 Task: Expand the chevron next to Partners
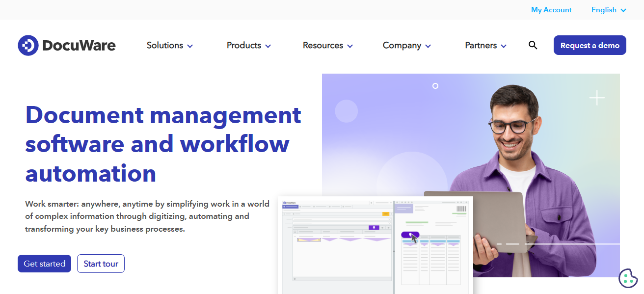(x=504, y=46)
